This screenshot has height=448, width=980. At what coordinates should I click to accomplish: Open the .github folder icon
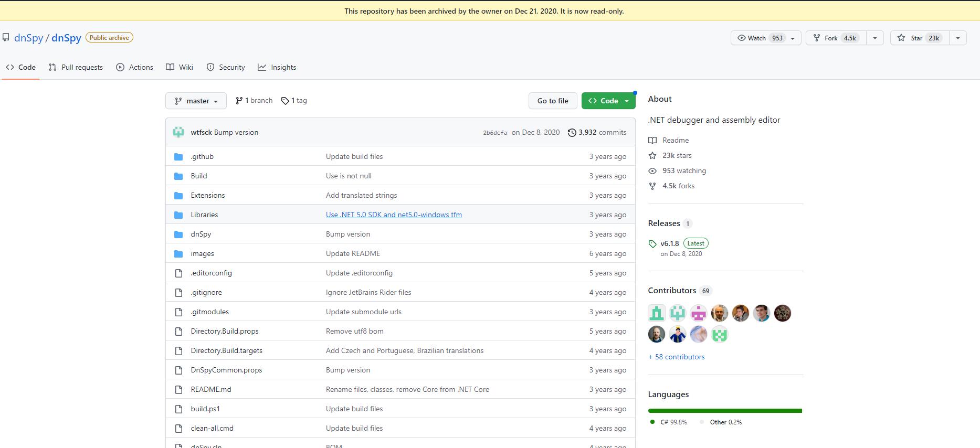point(178,157)
